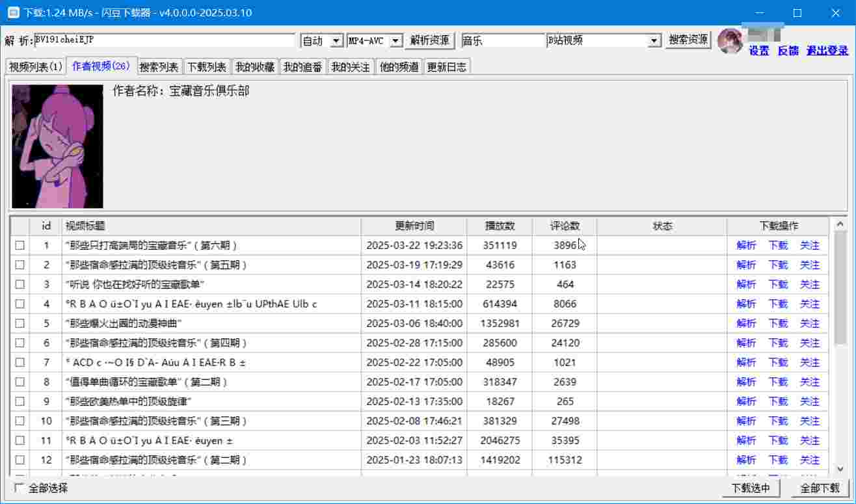Click the 全部下载 button
Viewport: 856px width, 504px height.
[820, 488]
